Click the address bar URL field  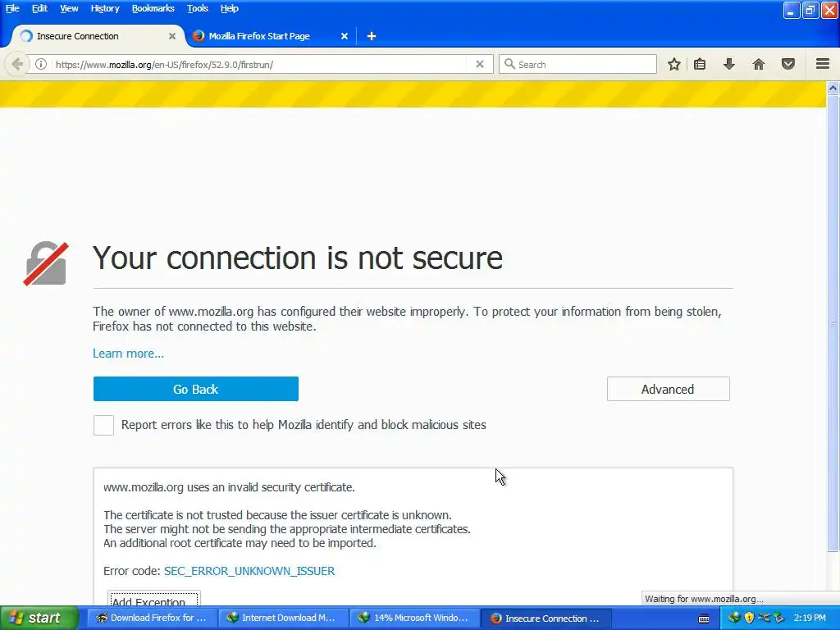[x=260, y=64]
